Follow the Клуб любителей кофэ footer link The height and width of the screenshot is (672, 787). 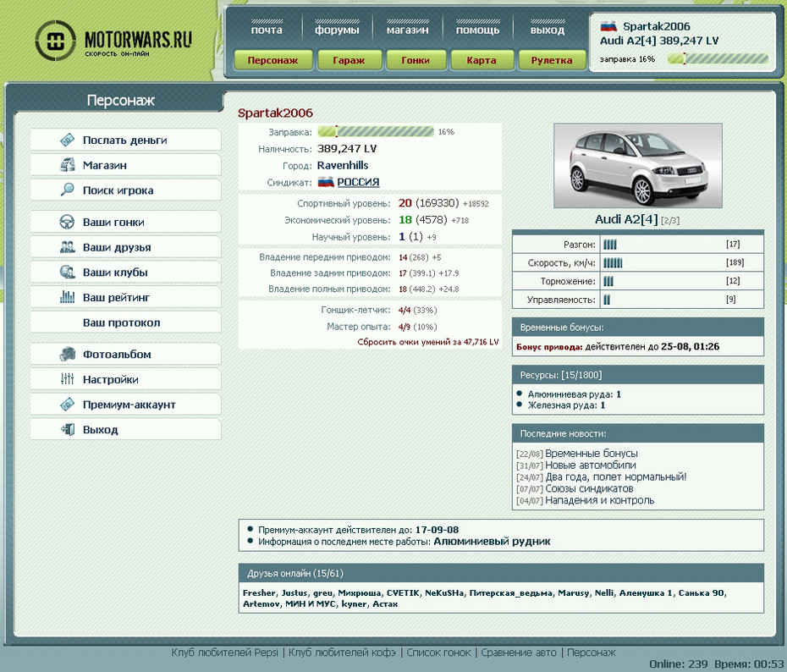coord(342,653)
